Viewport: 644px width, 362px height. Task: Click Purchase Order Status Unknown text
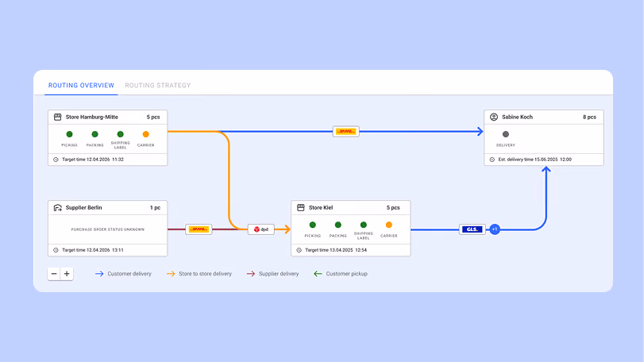click(108, 229)
